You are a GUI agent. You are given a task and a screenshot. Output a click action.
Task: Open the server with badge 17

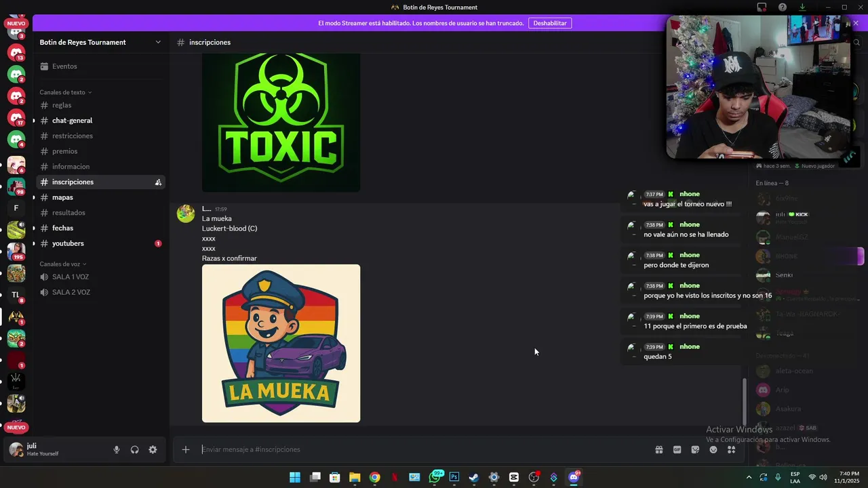16,117
